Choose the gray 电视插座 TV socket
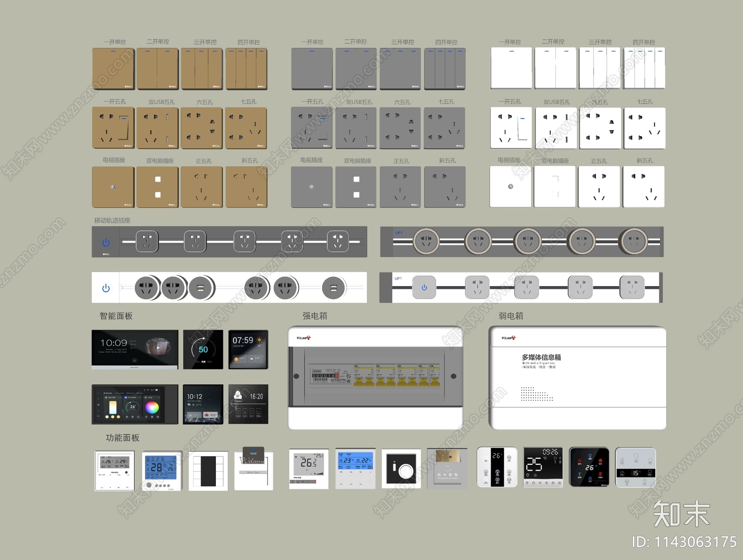Viewport: 743px width, 560px height. (x=312, y=187)
